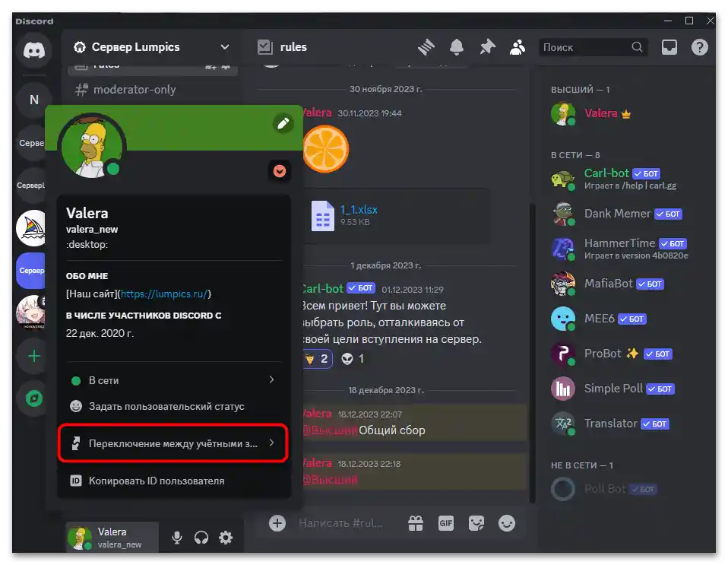The width and height of the screenshot is (728, 565).
Task: Toggle headphones deafen in user panel
Action: 201,538
